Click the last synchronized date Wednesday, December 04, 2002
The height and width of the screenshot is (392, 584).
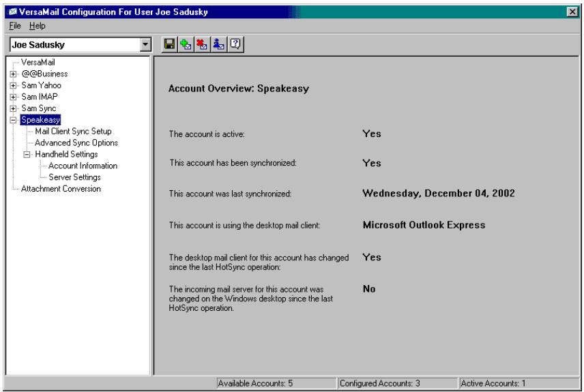click(x=439, y=193)
